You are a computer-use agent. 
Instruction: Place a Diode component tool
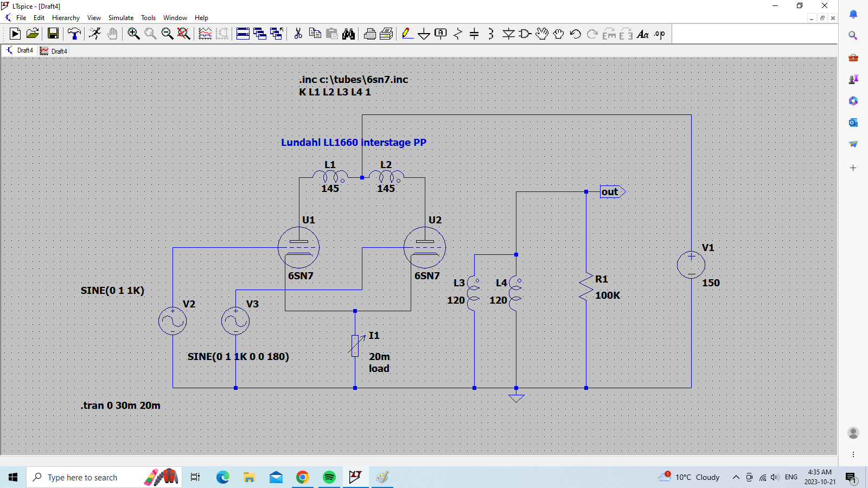508,34
